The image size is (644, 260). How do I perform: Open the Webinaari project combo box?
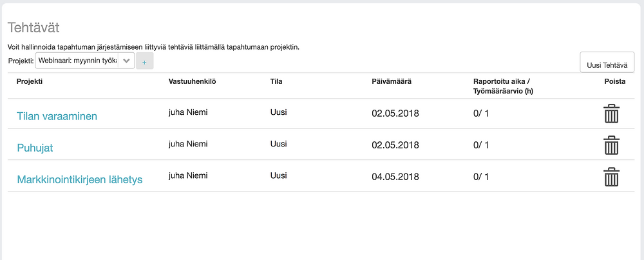[x=85, y=60]
